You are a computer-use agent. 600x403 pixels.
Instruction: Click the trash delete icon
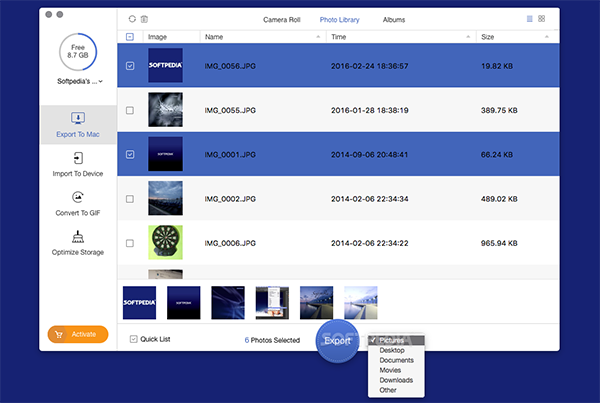click(145, 19)
